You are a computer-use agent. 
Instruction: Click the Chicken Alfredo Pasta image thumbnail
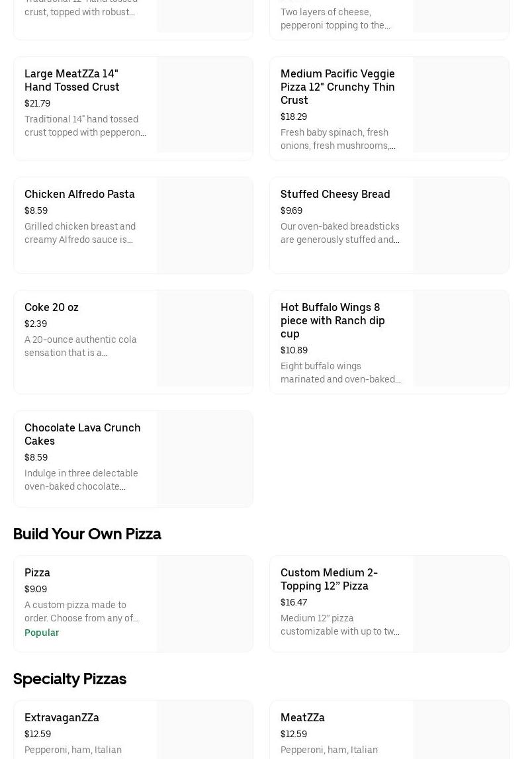(204, 225)
